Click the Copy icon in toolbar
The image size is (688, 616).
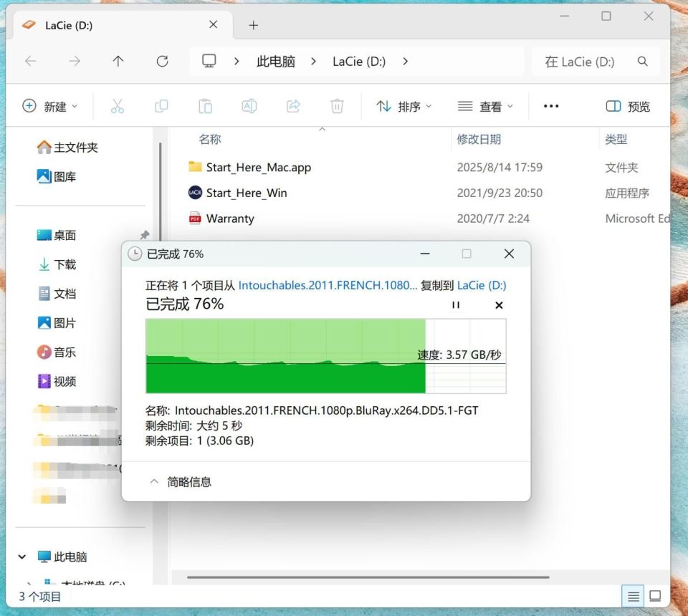pos(161,106)
